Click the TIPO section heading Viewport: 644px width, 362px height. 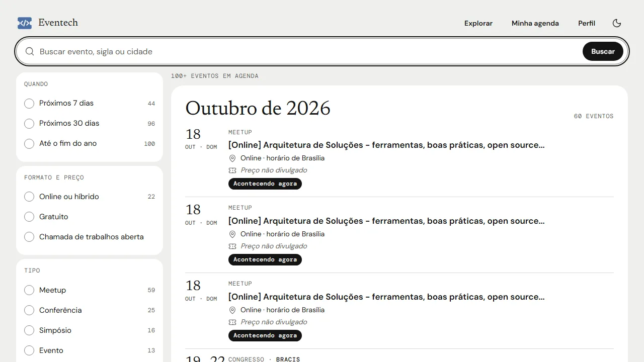(x=32, y=270)
